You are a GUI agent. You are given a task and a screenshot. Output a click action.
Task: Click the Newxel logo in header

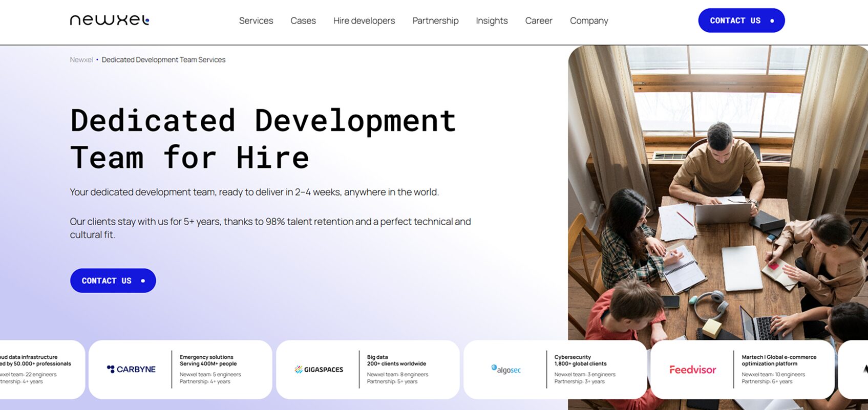110,20
